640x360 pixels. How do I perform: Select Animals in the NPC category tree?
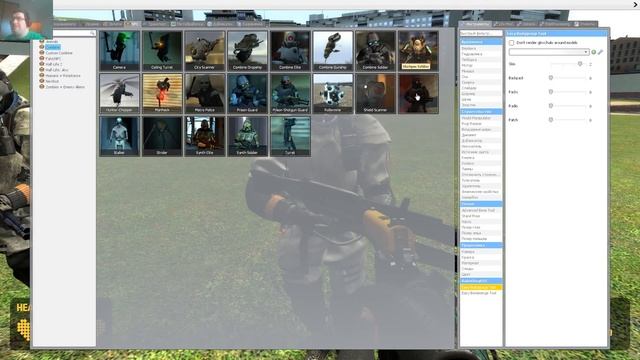(x=52, y=42)
